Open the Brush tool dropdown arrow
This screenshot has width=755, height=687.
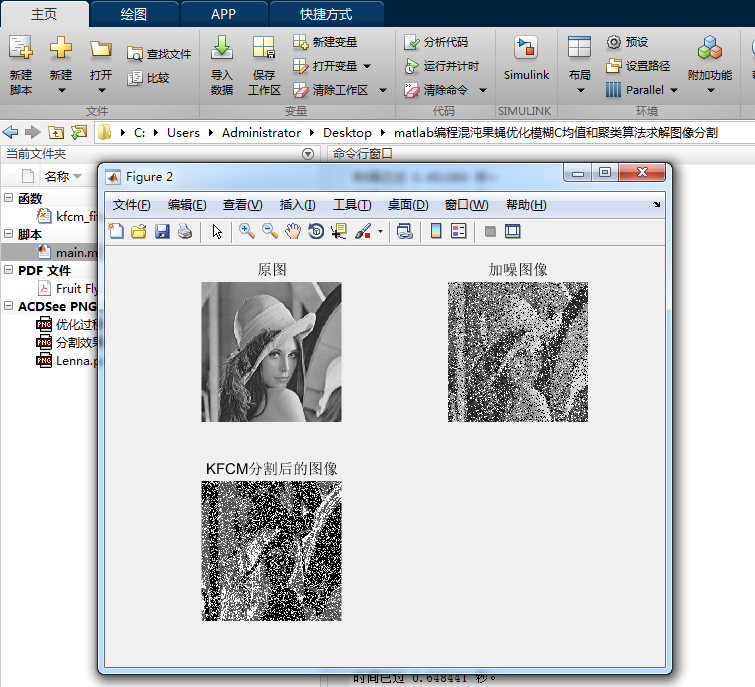[x=380, y=232]
